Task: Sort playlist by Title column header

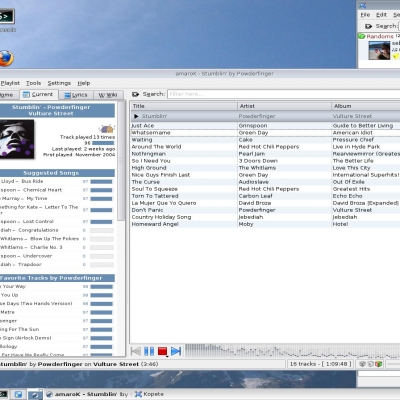Action: (184, 106)
